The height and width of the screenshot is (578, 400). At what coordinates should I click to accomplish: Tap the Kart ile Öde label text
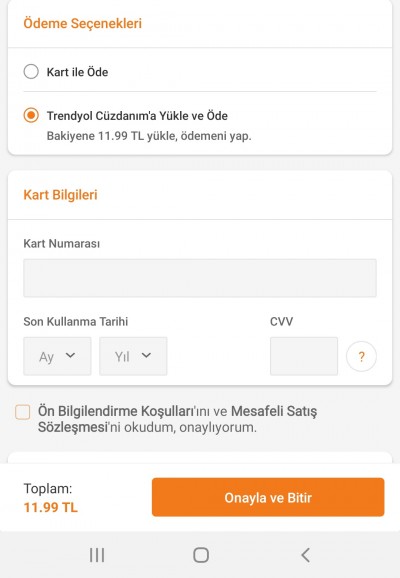click(x=77, y=72)
